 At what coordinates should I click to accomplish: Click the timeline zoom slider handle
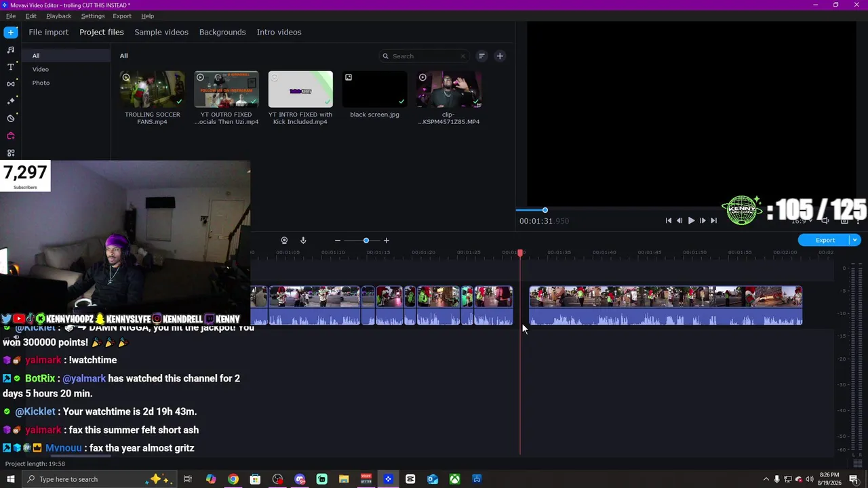click(366, 241)
